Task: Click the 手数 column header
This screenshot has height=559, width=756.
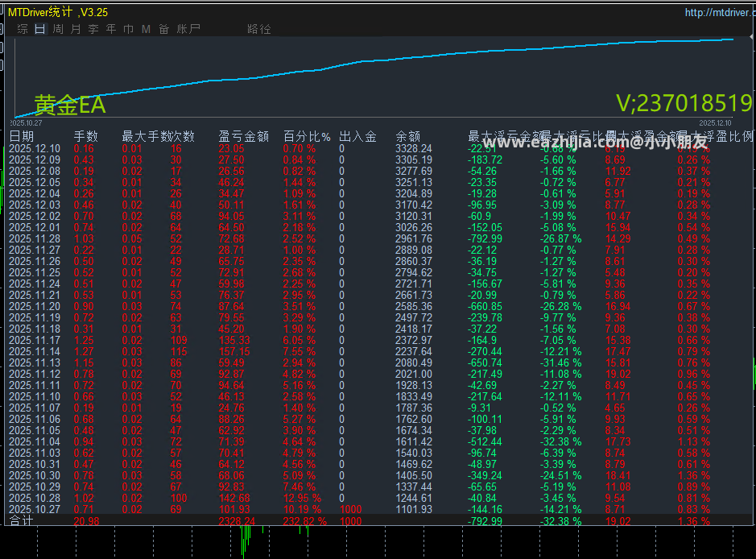Action: (x=86, y=136)
